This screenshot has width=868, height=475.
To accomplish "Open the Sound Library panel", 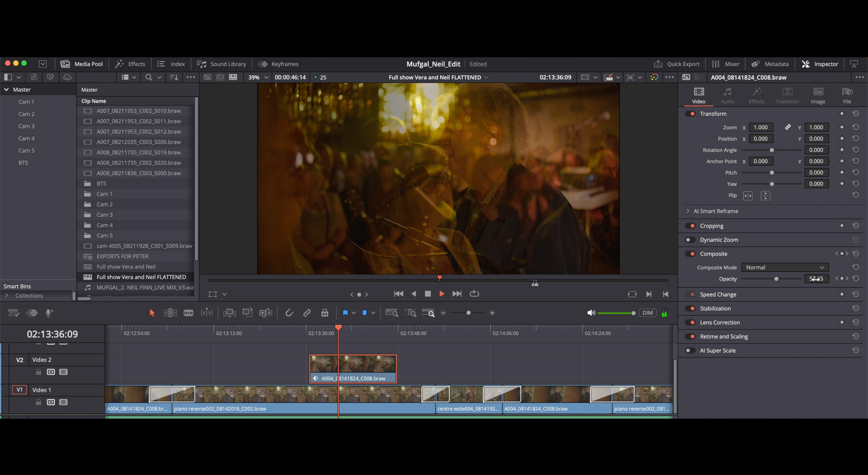I will 221,64.
